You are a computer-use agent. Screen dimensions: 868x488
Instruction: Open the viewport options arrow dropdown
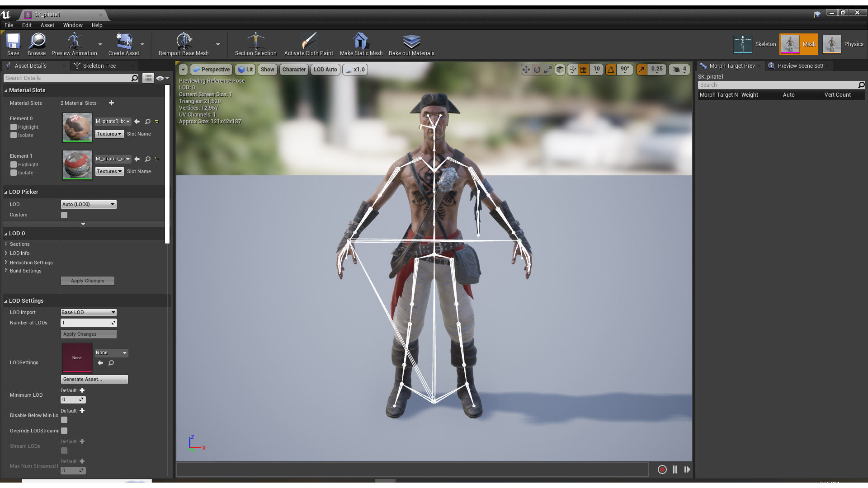point(183,70)
